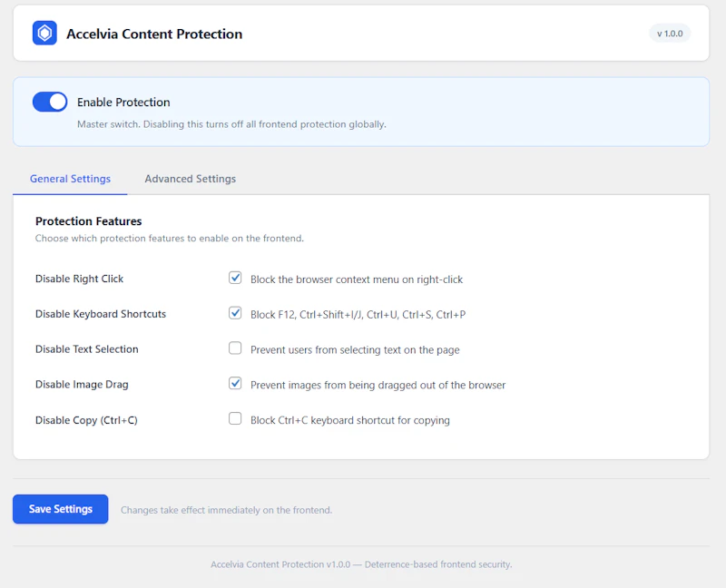This screenshot has width=726, height=588.
Task: Click the Accelvia hexagon logo icon
Action: (x=44, y=33)
